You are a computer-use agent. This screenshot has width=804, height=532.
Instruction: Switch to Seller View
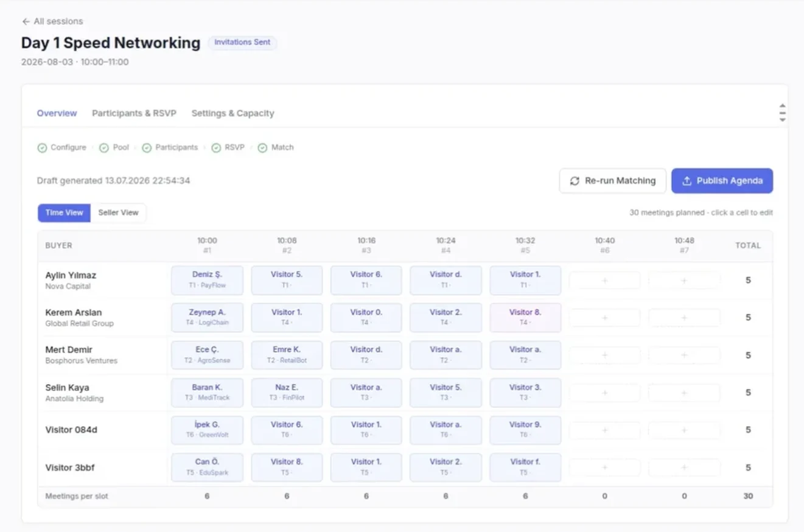(118, 212)
